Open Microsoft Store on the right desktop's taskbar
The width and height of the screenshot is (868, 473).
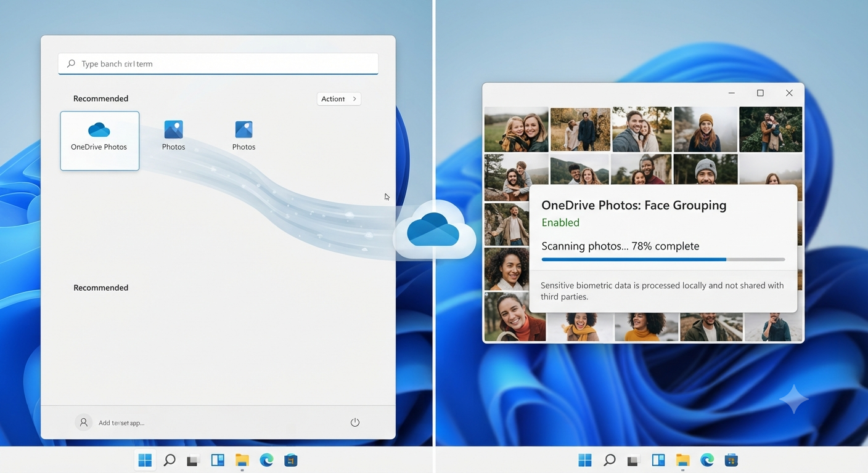pos(731,460)
